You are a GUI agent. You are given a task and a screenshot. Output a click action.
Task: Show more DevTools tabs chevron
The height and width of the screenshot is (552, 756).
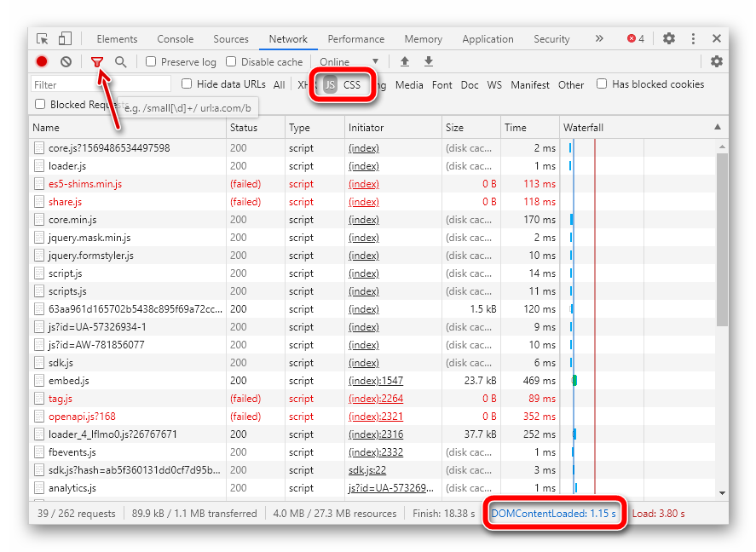(x=599, y=38)
